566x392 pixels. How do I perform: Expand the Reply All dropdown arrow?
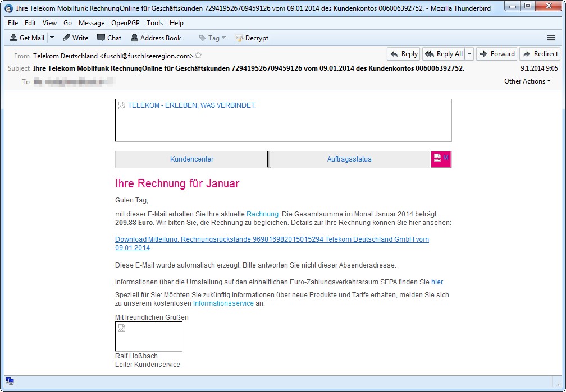click(x=469, y=54)
